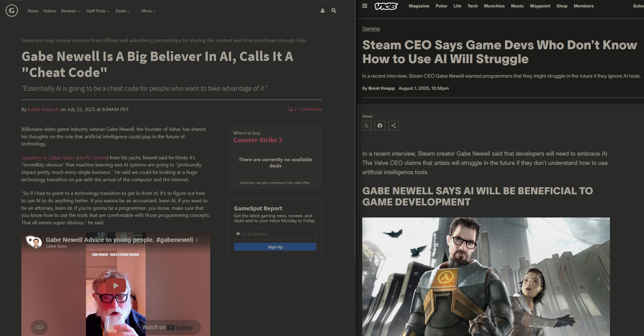This screenshot has height=336, width=644.
Task: Share article on Facebook
Action: point(380,126)
